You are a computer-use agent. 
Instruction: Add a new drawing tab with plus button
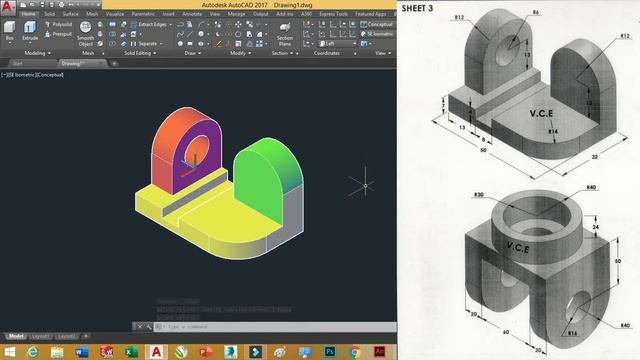point(114,63)
